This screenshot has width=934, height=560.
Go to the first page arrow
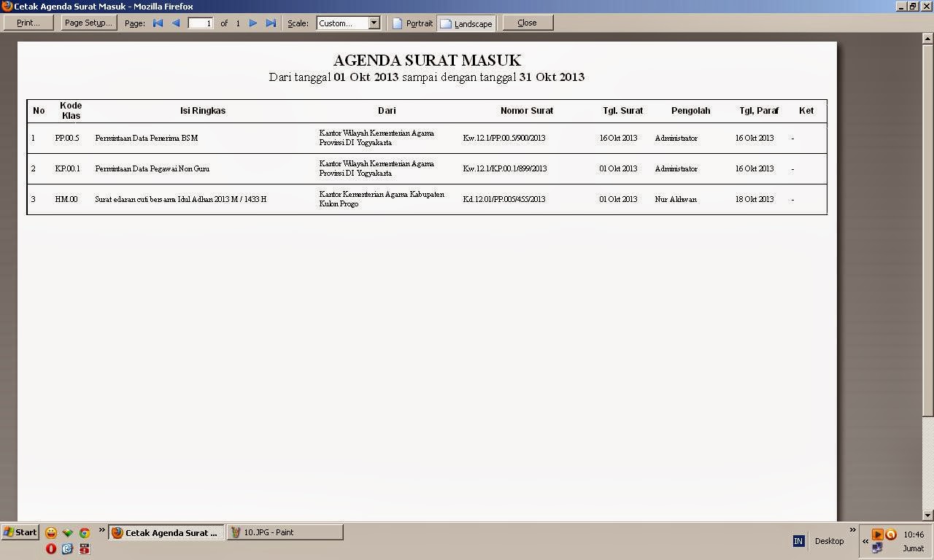tap(158, 23)
